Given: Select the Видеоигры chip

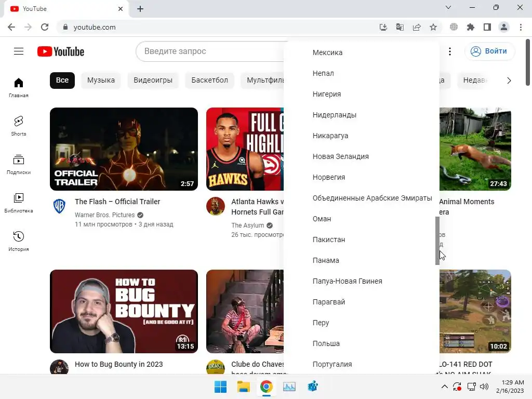Looking at the screenshot, I should coord(153,81).
